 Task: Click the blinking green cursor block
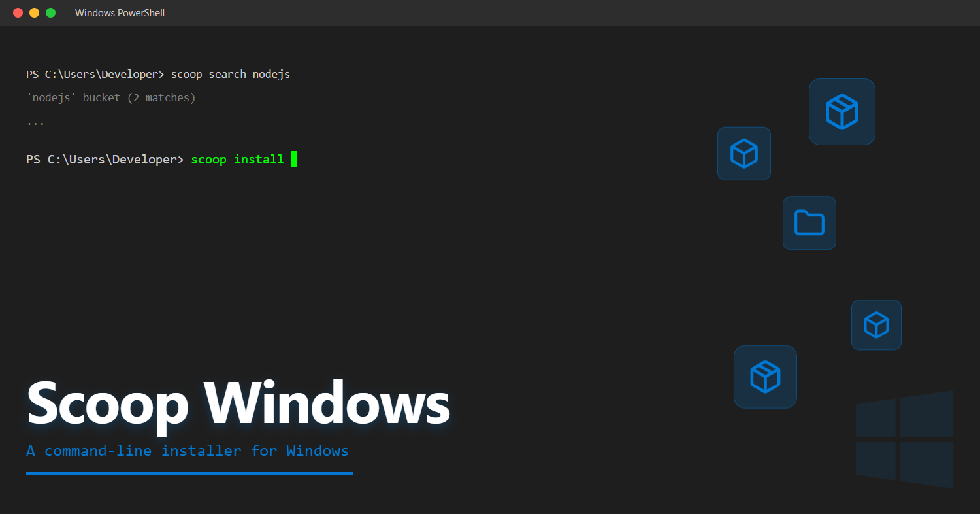(x=294, y=159)
